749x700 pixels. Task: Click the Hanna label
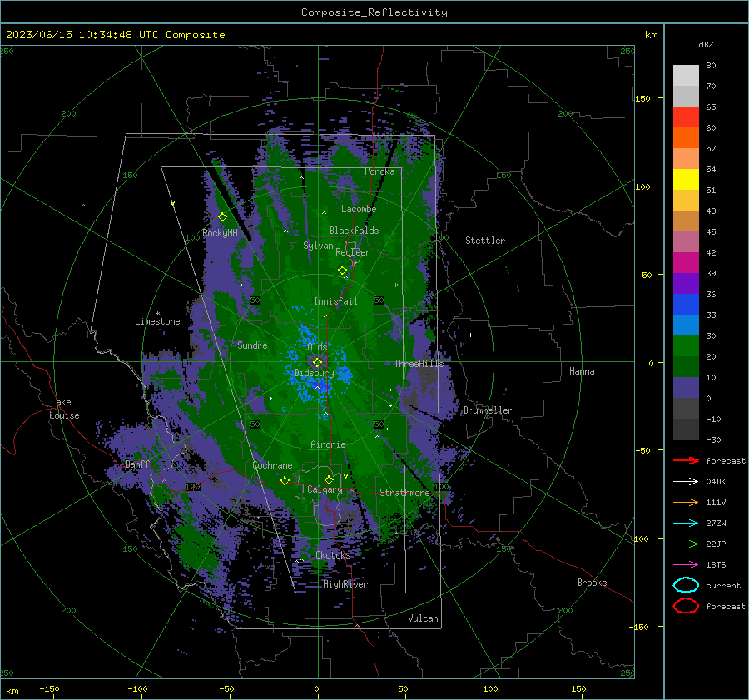[x=582, y=371]
